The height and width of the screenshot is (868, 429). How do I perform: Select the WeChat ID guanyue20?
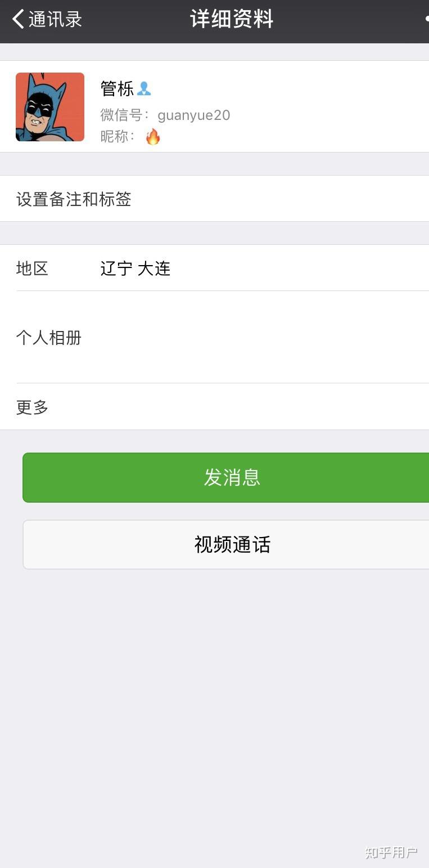[194, 115]
